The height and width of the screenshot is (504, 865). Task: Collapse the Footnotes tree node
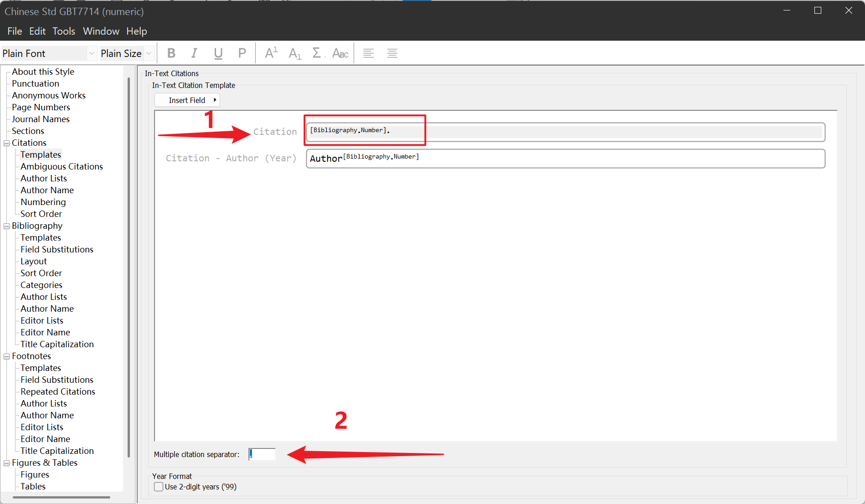click(x=7, y=356)
